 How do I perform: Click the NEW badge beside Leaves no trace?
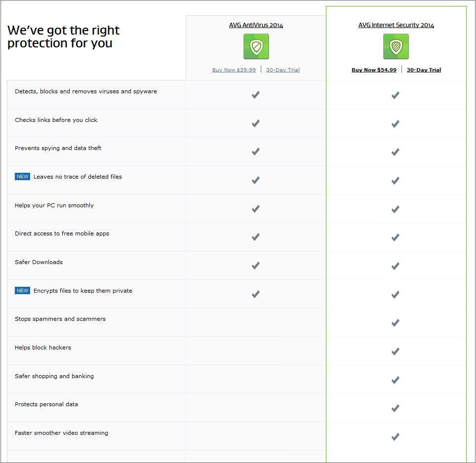tap(22, 177)
